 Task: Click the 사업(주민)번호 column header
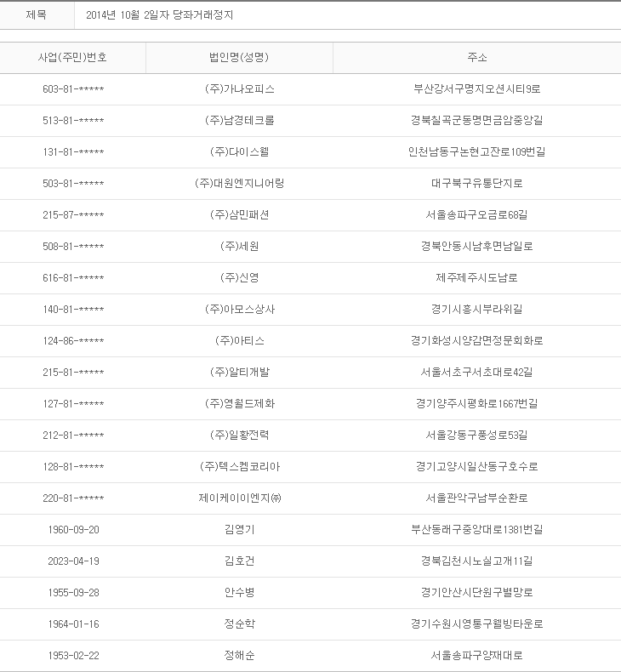click(73, 58)
